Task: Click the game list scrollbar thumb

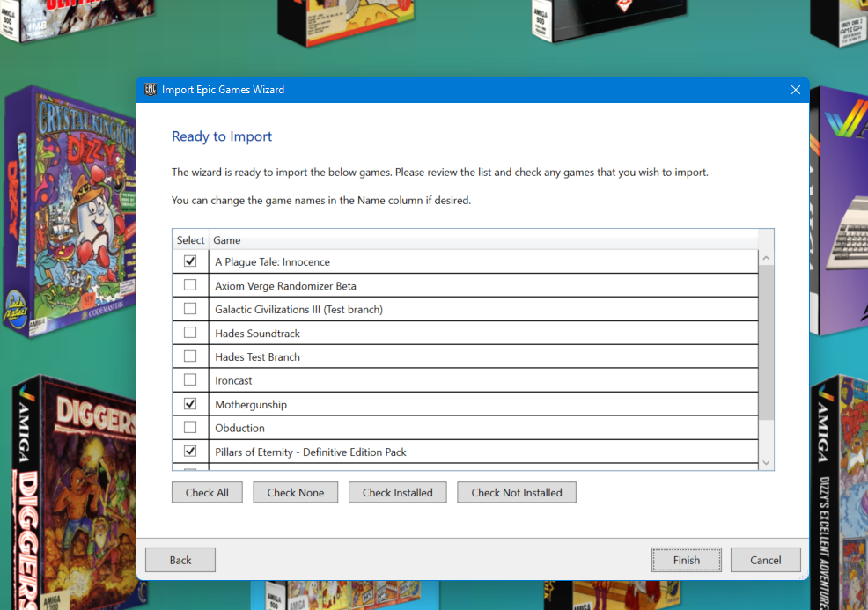Action: (x=766, y=342)
